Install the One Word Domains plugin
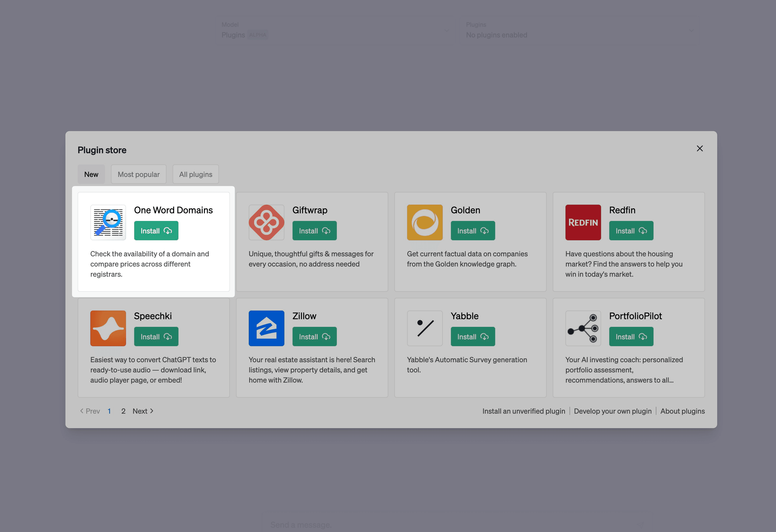 (x=156, y=231)
